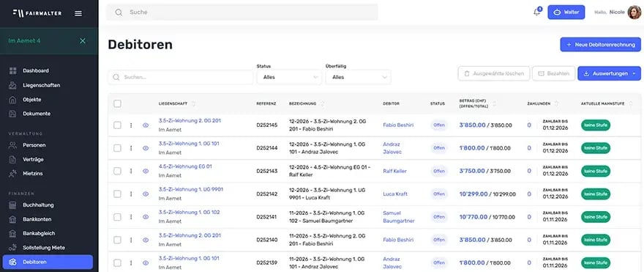644x272 pixels.
Task: Check the row D252142 checkbox
Action: [x=118, y=194]
